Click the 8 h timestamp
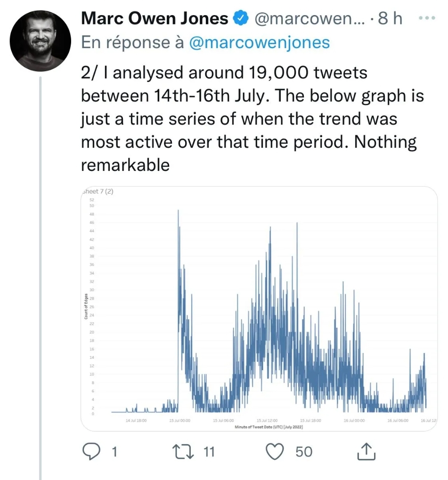This screenshot has height=480, width=448. coord(392,19)
